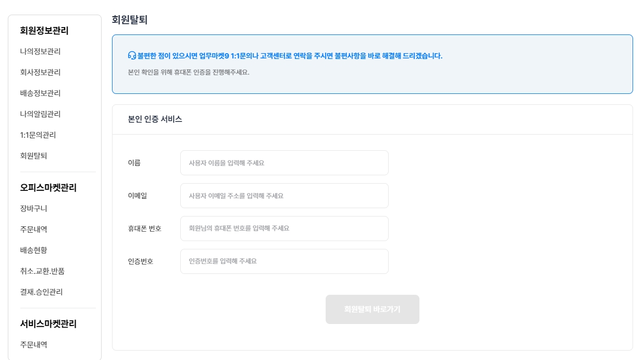Select 배송정보관리 in the sidebar

40,93
